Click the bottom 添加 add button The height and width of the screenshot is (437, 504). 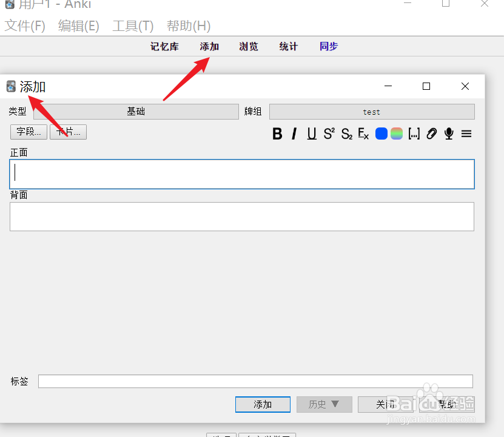(x=263, y=404)
